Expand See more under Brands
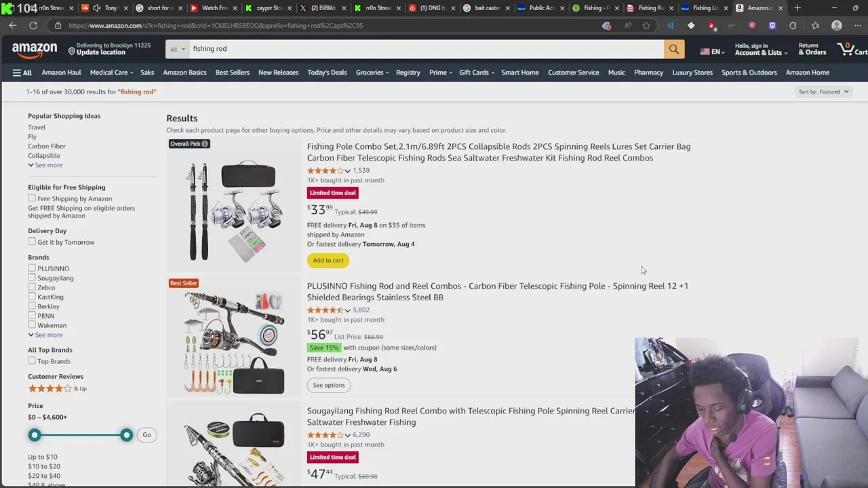The height and width of the screenshot is (488, 868). pyautogui.click(x=45, y=335)
